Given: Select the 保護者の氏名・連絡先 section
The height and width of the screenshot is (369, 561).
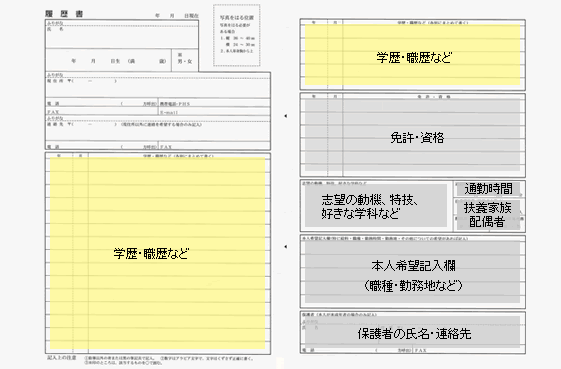Looking at the screenshot, I should pos(413,333).
